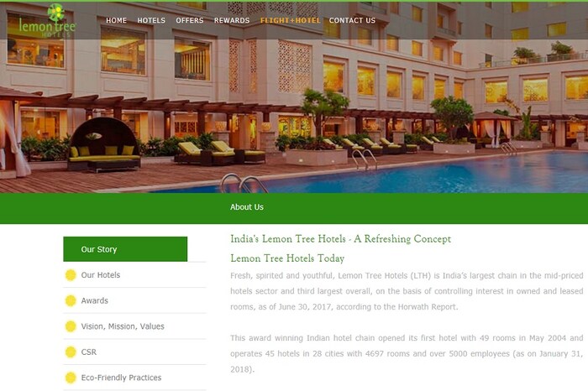Click the lemon icon beside Our Hotels

[x=71, y=275]
